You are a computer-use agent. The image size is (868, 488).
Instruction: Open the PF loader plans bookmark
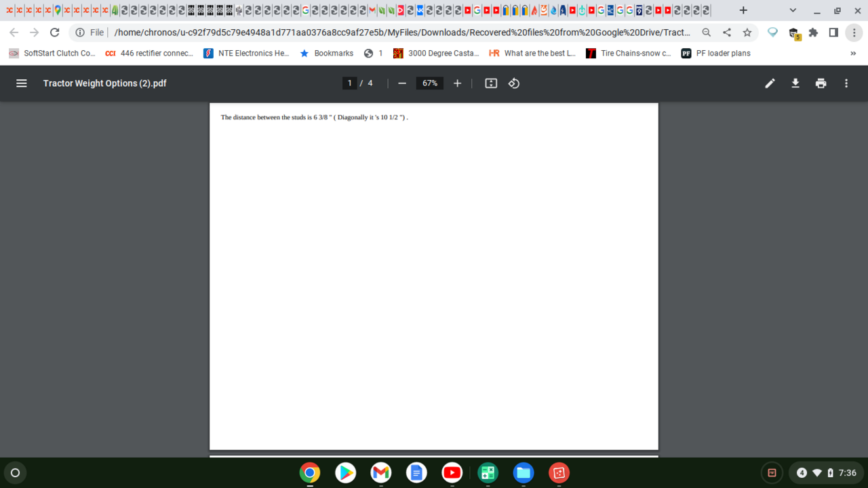pos(716,54)
